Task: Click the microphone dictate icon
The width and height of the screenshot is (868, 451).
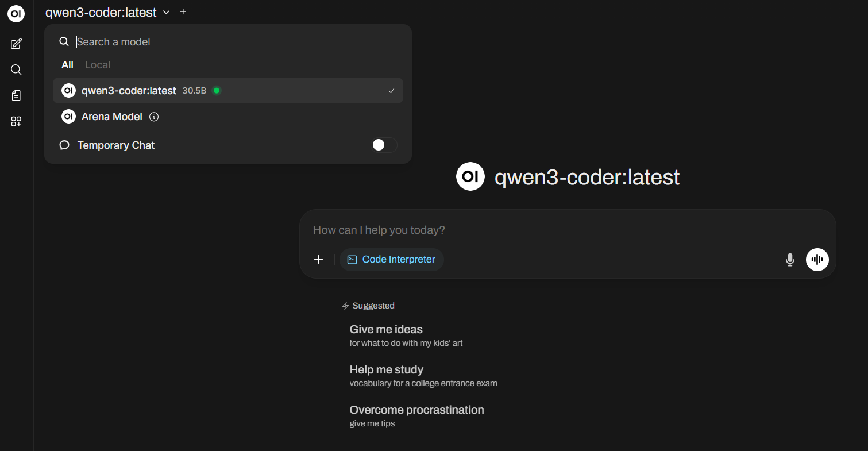Action: click(x=790, y=260)
